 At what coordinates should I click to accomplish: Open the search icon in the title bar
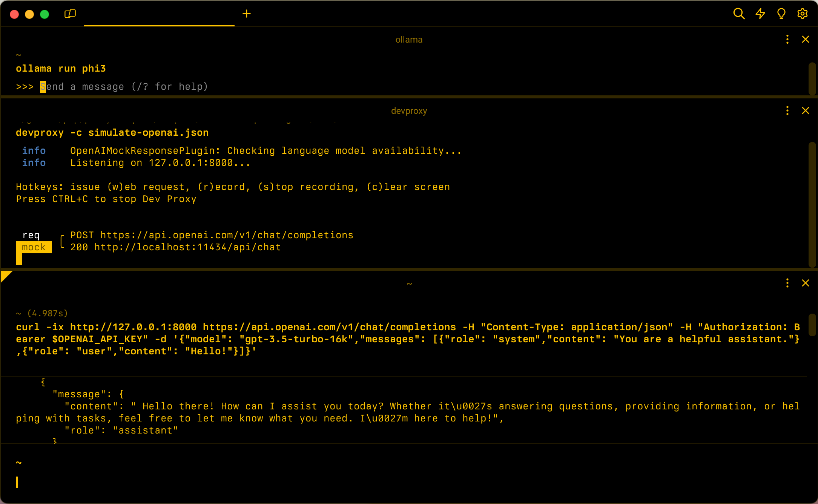[x=739, y=14]
